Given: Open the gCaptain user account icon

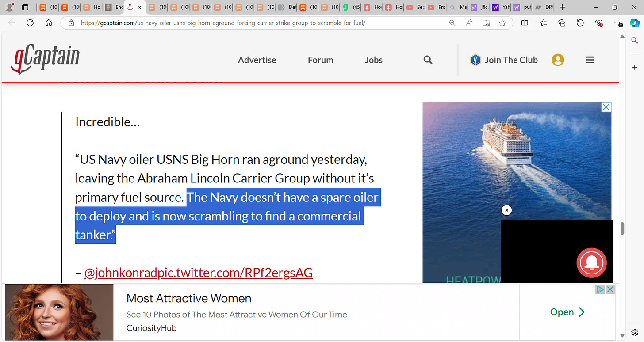Looking at the screenshot, I should [558, 60].
